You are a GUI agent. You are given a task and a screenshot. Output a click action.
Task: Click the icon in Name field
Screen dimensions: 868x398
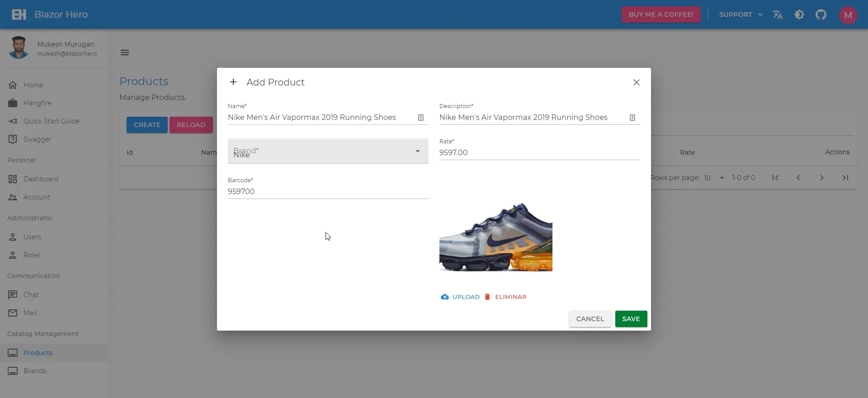pos(421,118)
